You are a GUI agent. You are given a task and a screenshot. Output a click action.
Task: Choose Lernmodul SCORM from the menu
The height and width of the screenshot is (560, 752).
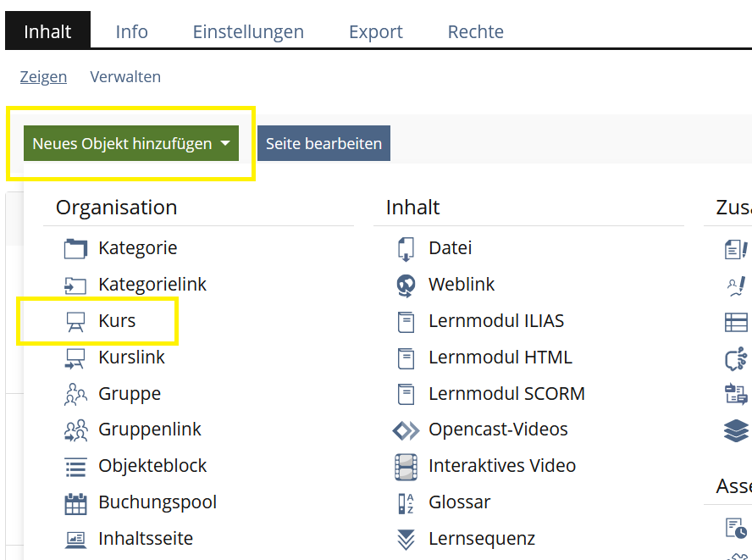(506, 394)
